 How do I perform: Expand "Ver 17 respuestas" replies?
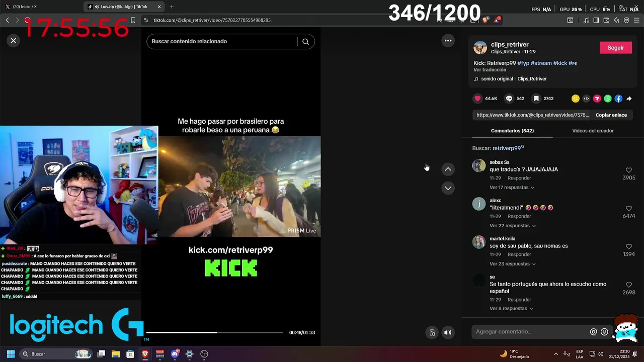click(x=512, y=188)
